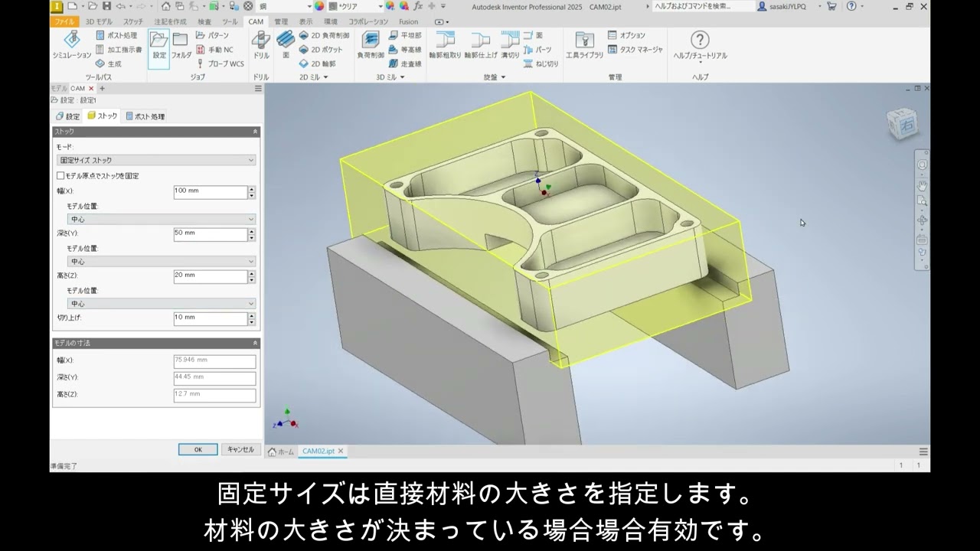Open モデル位置 dropdown under 深さ(Y)
Viewport: 980px width, 551px height.
click(162, 261)
